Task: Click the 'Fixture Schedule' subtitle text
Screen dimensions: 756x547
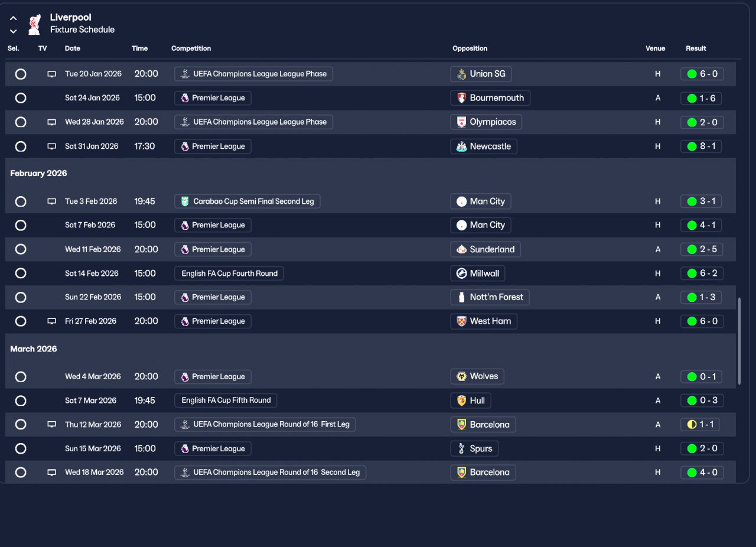Action: pos(82,30)
